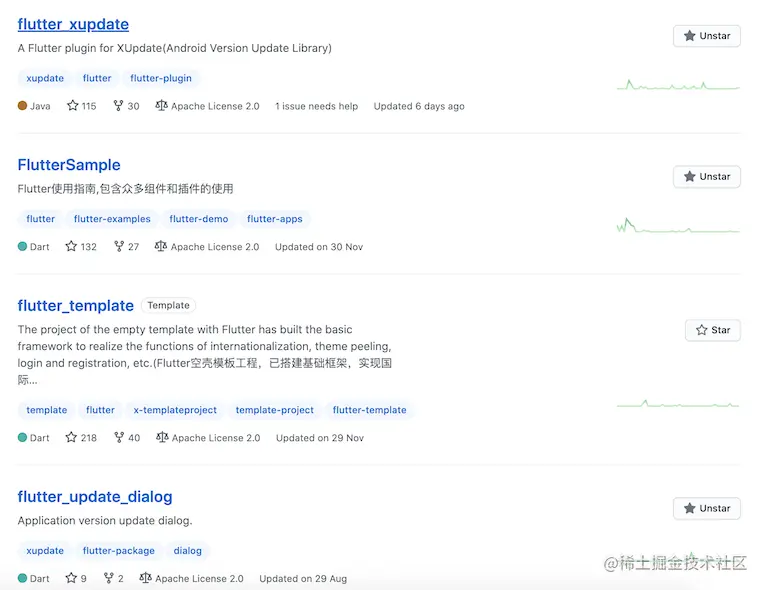Click the flutter_xupdate activity sparkline graph
The width and height of the screenshot is (765, 590).
(678, 85)
